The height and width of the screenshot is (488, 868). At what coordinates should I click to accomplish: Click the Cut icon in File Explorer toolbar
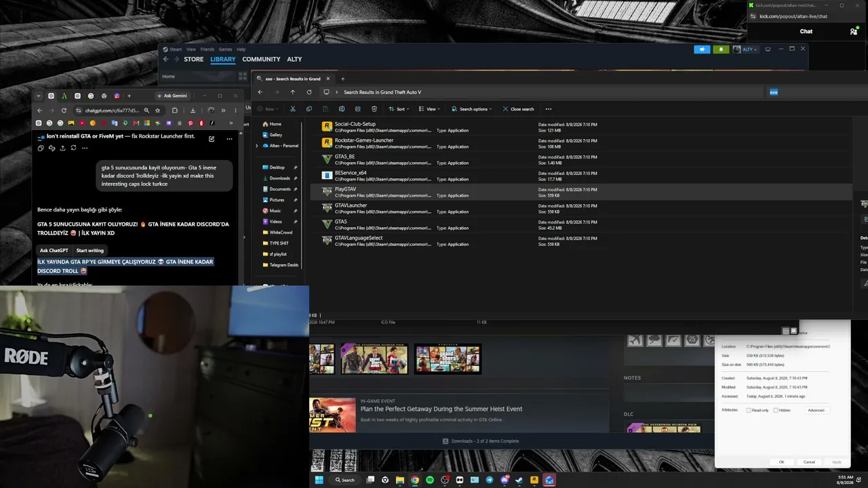click(x=293, y=109)
